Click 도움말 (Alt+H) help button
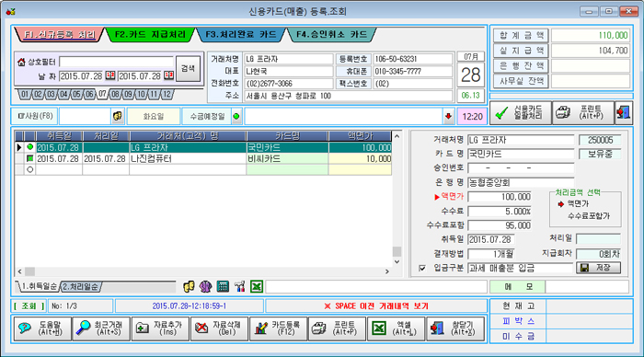The image size is (644, 357). tap(42, 328)
